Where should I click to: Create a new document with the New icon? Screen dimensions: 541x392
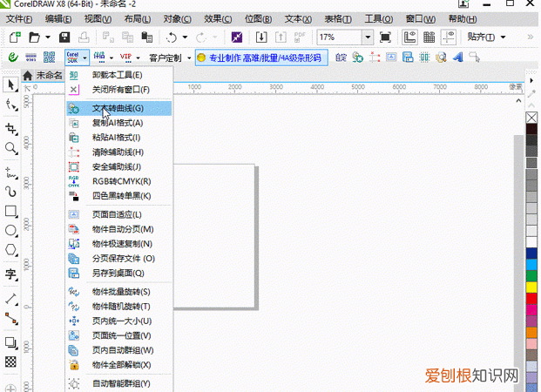coord(15,37)
